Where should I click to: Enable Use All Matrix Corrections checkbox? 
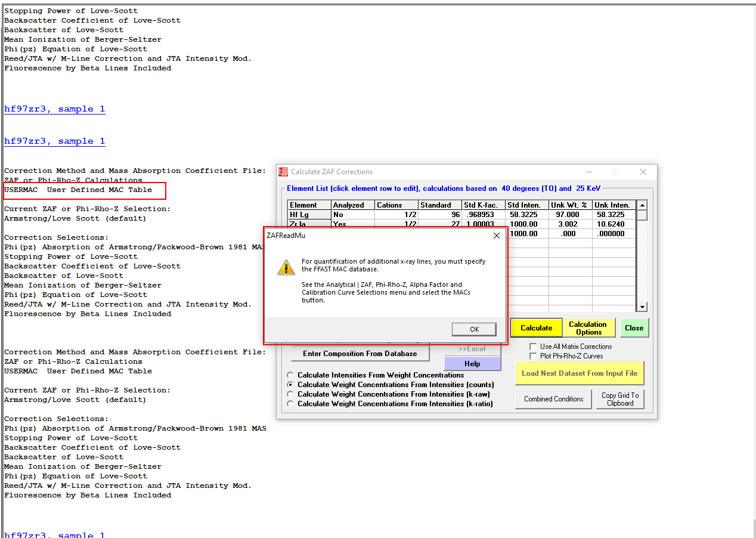[534, 347]
